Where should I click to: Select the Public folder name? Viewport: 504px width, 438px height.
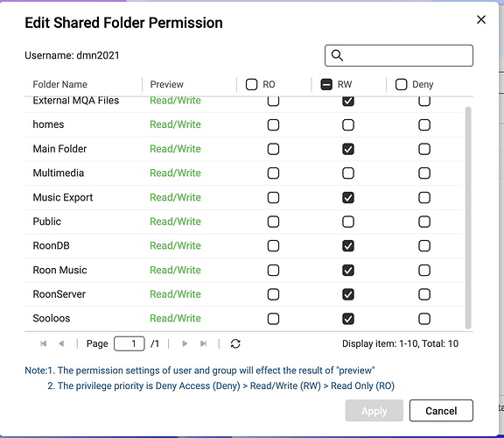click(x=47, y=222)
